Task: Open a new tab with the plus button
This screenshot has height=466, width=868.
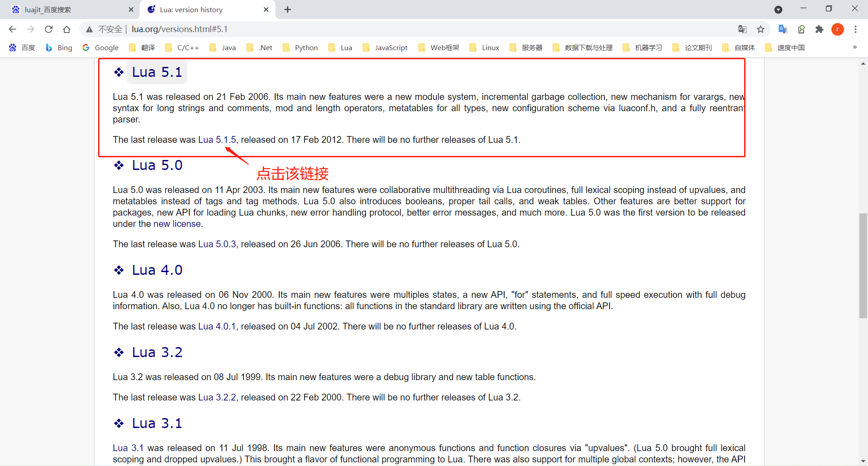Action: 288,9
